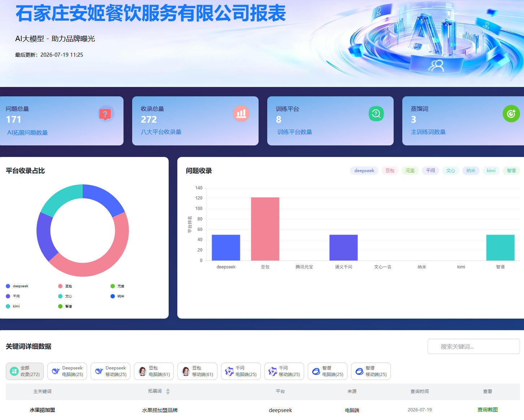Toggle 千问 series in 问题收录 legend
Screen dimensions: 524x420
430,171
